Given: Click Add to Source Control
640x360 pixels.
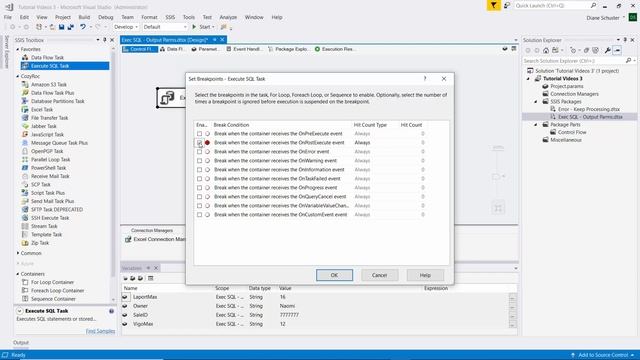Looking at the screenshot, I should point(603,355).
